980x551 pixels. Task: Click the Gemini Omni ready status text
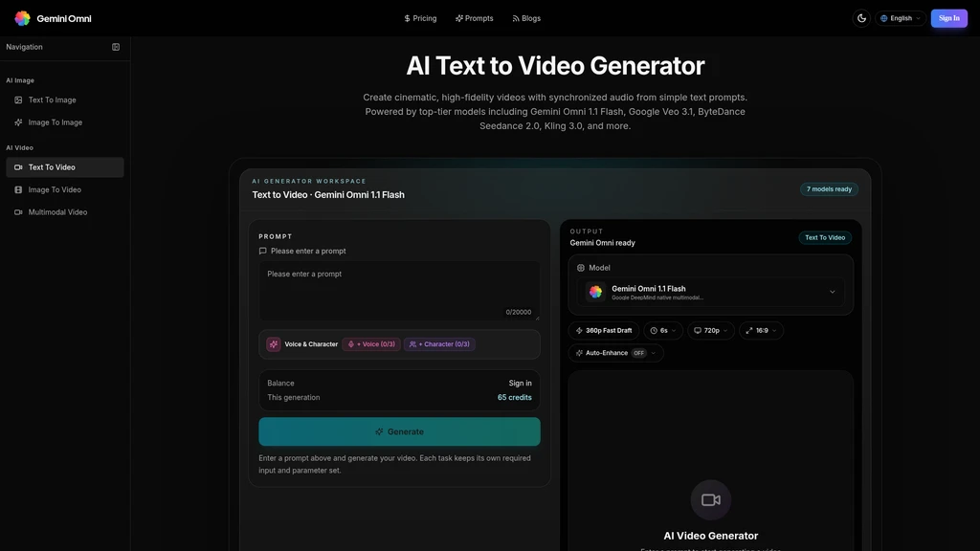(x=603, y=243)
